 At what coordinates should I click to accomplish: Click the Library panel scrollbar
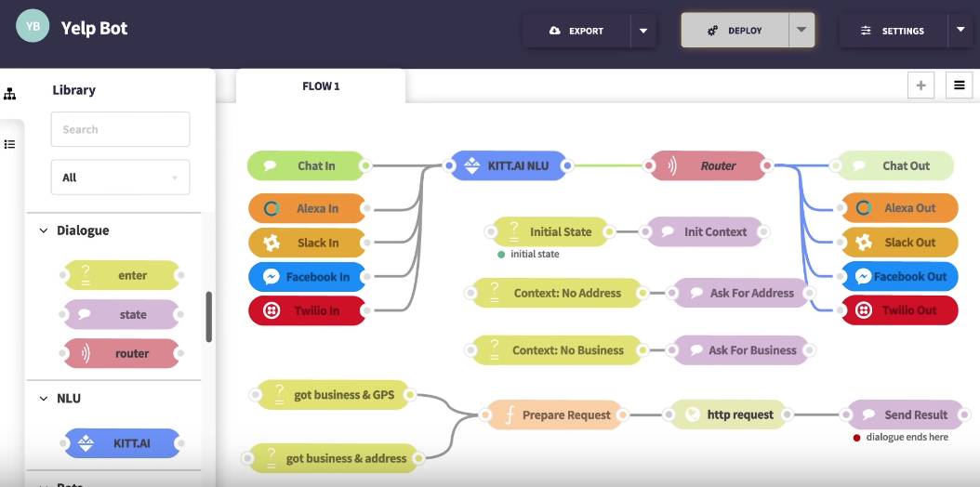[x=209, y=316]
